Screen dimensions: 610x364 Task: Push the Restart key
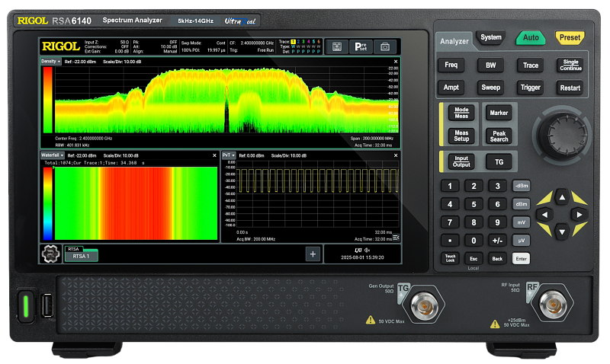pyautogui.click(x=570, y=88)
